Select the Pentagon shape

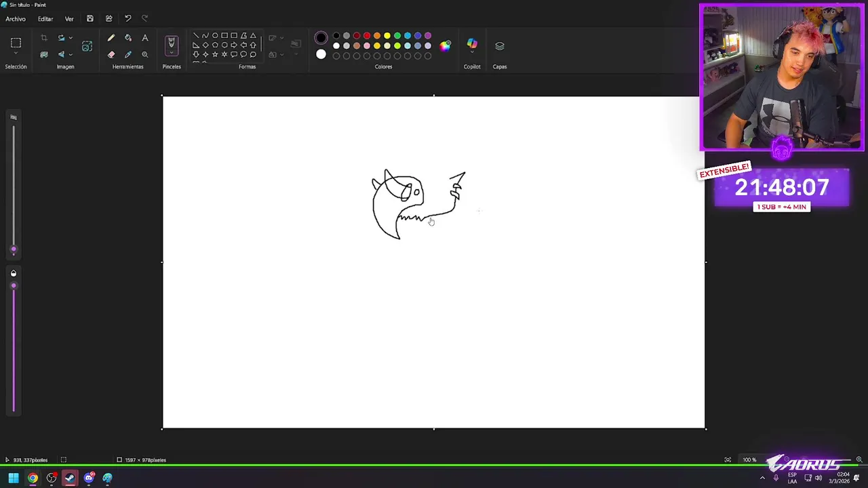pyautogui.click(x=215, y=45)
